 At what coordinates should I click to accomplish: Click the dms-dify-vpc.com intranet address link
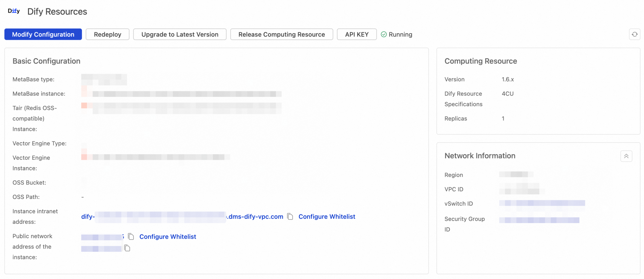click(182, 216)
